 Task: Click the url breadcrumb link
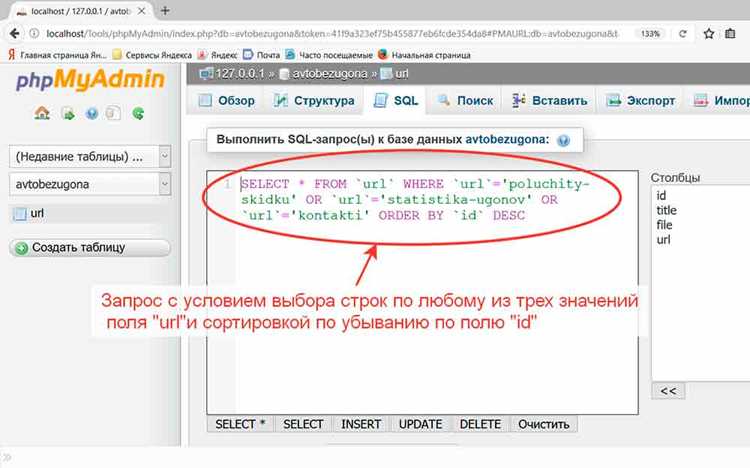[x=402, y=74]
